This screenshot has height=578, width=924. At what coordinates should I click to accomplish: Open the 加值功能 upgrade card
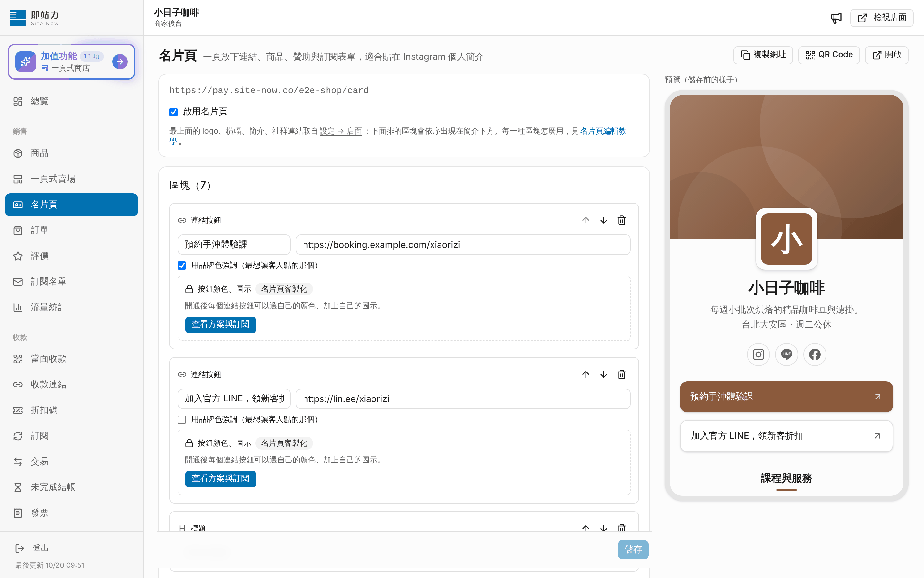coord(72,62)
